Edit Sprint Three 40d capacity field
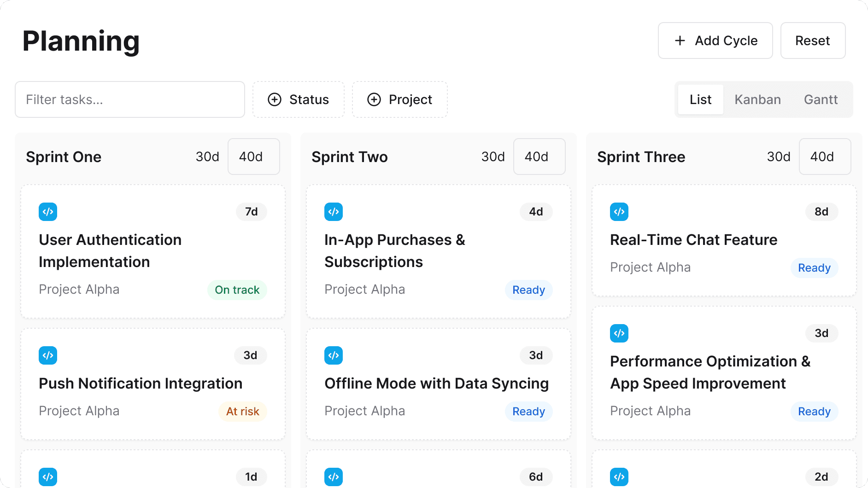This screenshot has height=488, width=868. [825, 157]
